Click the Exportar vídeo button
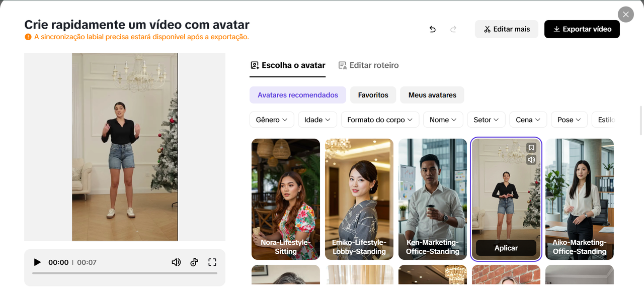Viewport: 644px width, 298px height. click(582, 29)
